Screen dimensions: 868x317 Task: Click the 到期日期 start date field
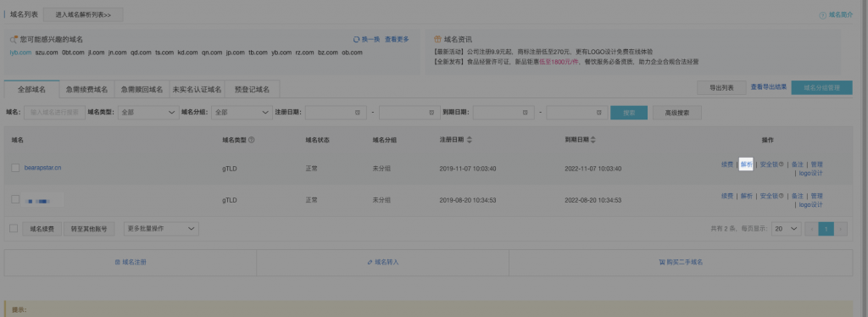tap(504, 112)
